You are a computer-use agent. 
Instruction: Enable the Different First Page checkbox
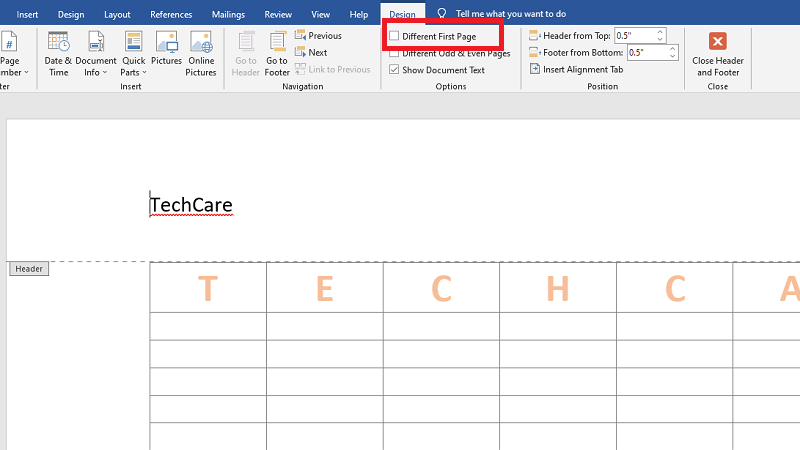[394, 36]
